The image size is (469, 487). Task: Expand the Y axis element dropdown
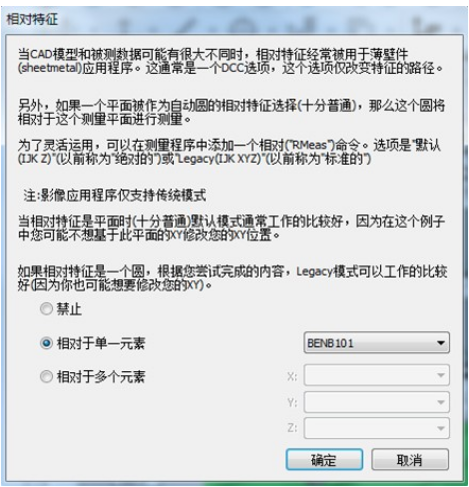tap(377, 402)
